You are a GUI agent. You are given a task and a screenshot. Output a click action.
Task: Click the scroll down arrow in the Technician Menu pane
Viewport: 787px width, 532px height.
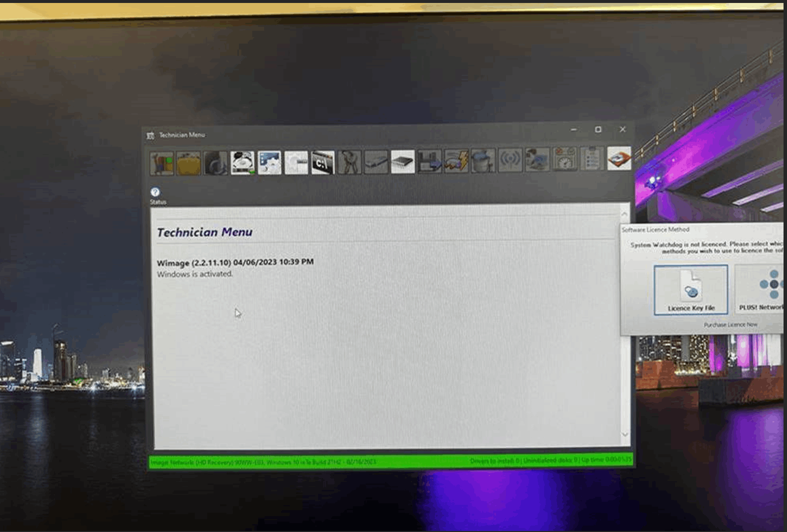[625, 434]
